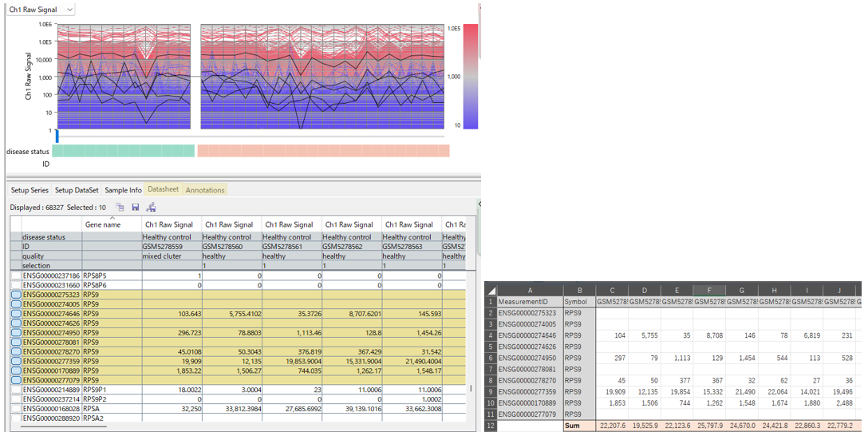Viewport: 868px width, 436px height.
Task: Click the value 33,812.3984 in the datasheet
Action: (242, 408)
